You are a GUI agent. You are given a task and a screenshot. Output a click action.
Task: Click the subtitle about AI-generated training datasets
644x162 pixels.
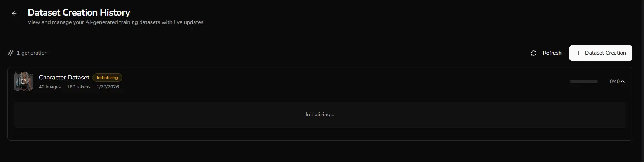116,22
